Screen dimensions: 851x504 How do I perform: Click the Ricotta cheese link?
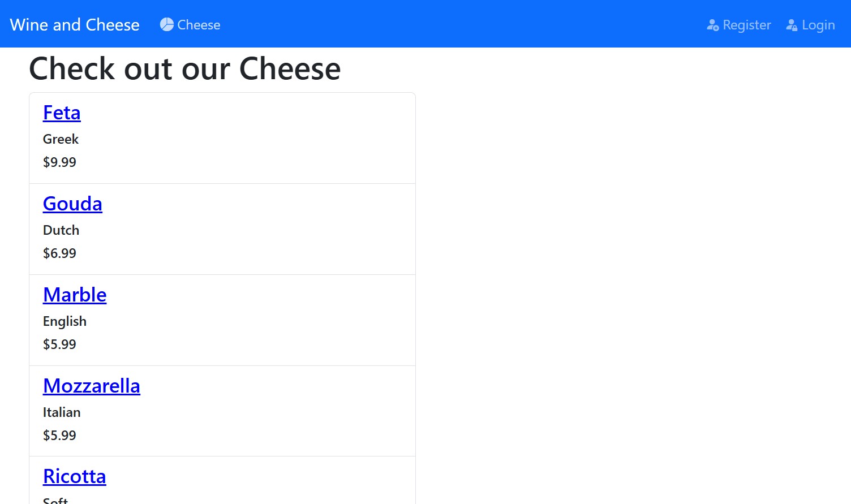coord(74,476)
